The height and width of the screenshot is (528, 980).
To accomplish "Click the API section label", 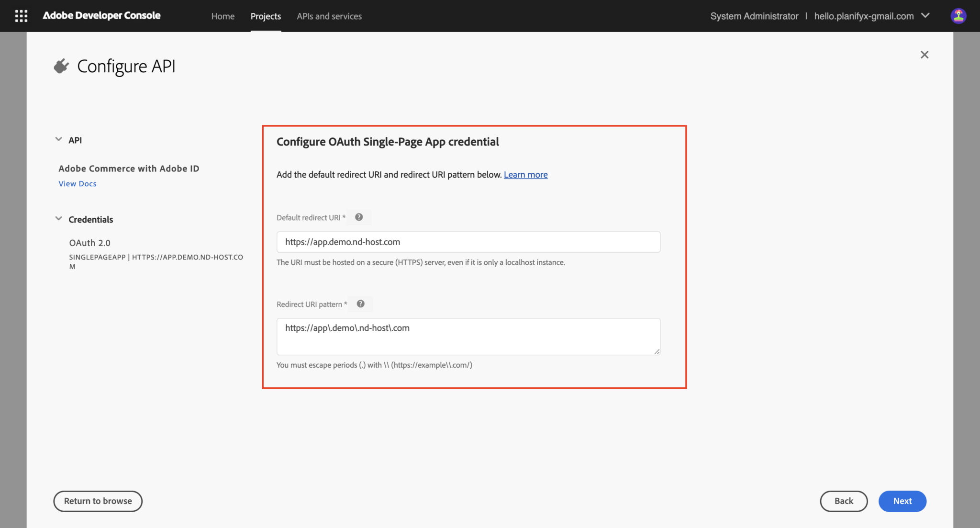I will (x=75, y=140).
